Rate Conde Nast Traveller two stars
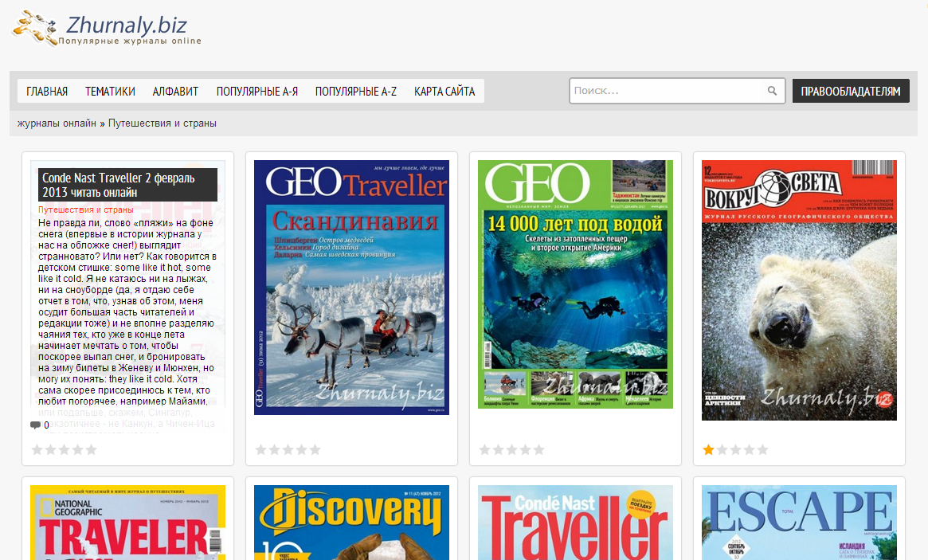 pos(50,450)
